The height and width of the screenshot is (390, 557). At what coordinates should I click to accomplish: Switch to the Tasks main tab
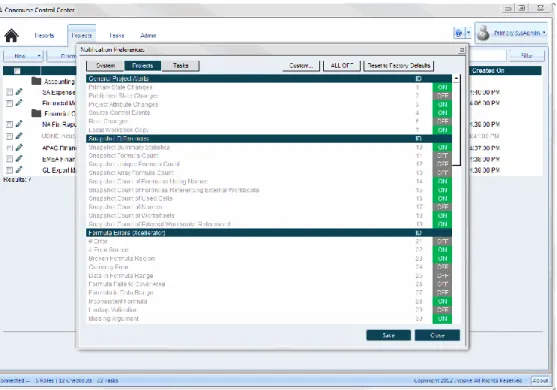click(x=117, y=36)
